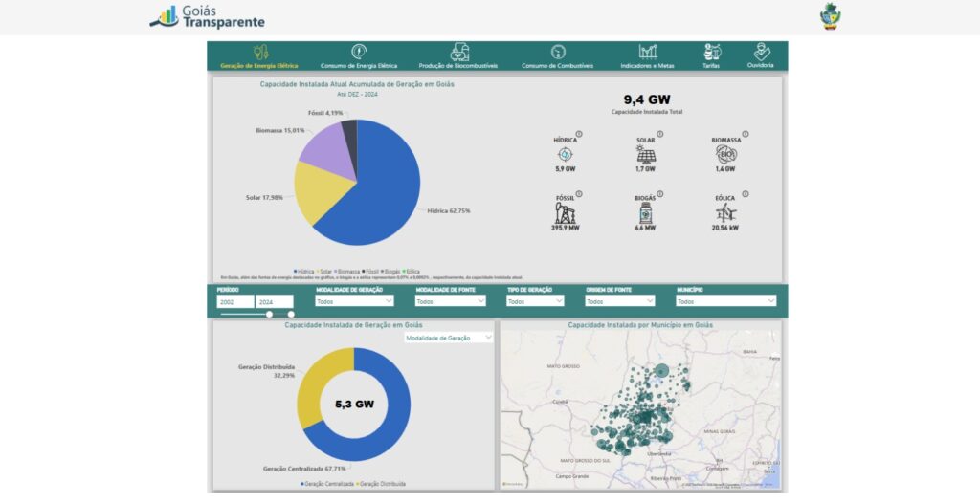The width and height of the screenshot is (980, 504).
Task: Open the Tarifas icon
Action: [x=711, y=52]
